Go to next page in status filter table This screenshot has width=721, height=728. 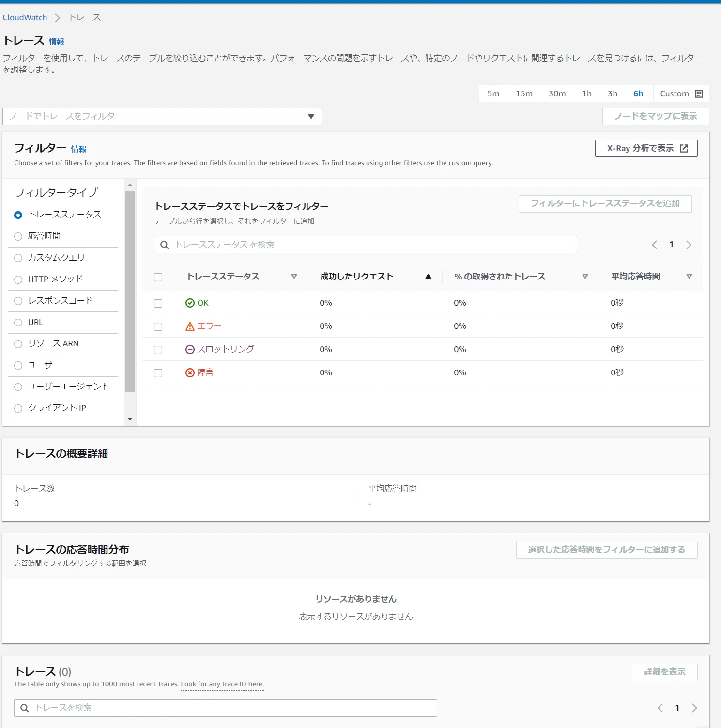pos(689,245)
